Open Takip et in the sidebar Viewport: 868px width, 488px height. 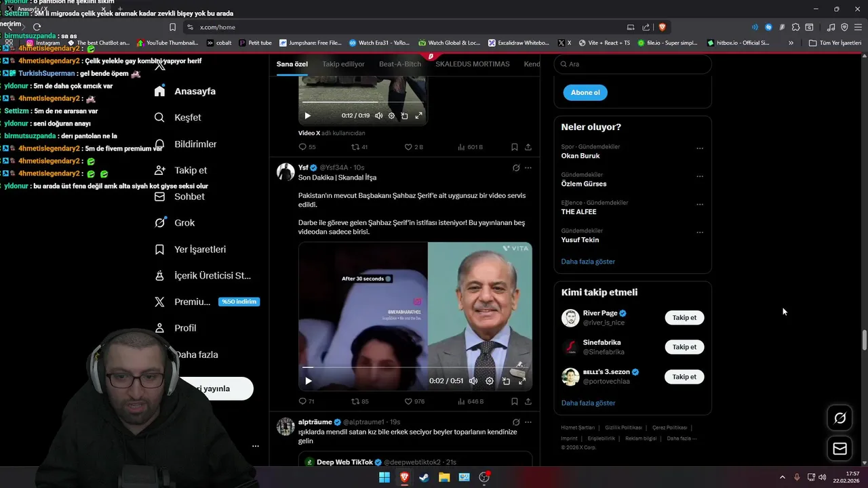(180, 170)
